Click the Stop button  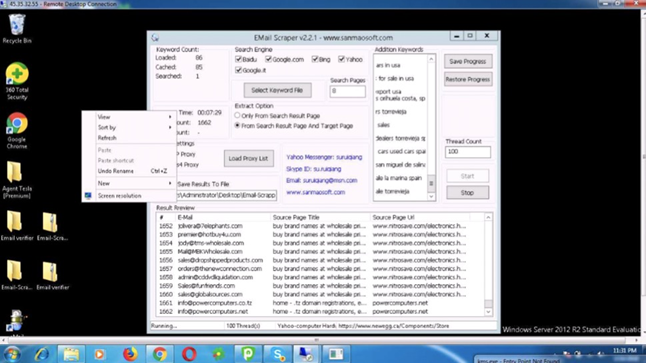click(467, 193)
